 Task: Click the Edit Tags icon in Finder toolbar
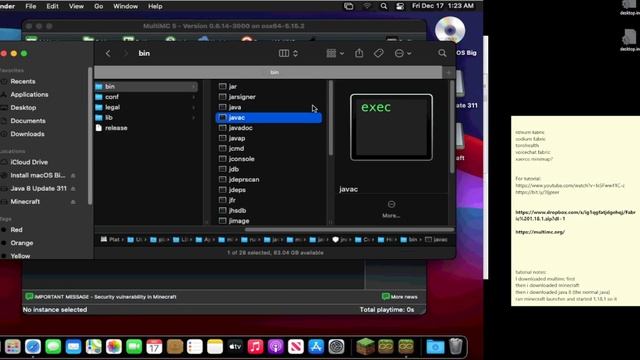[379, 53]
